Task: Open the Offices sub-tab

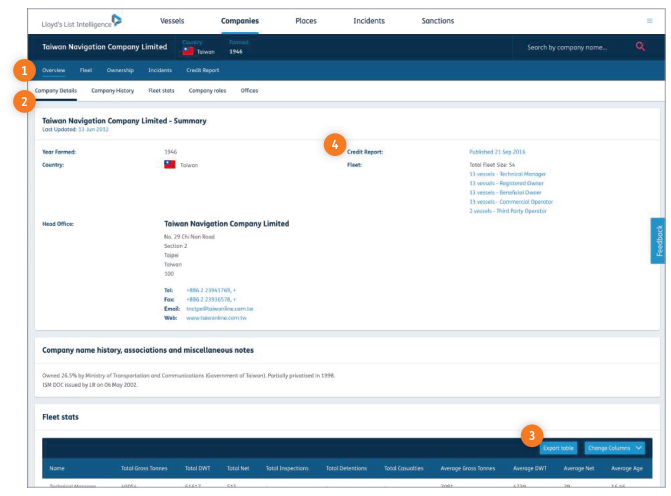Action: click(249, 91)
